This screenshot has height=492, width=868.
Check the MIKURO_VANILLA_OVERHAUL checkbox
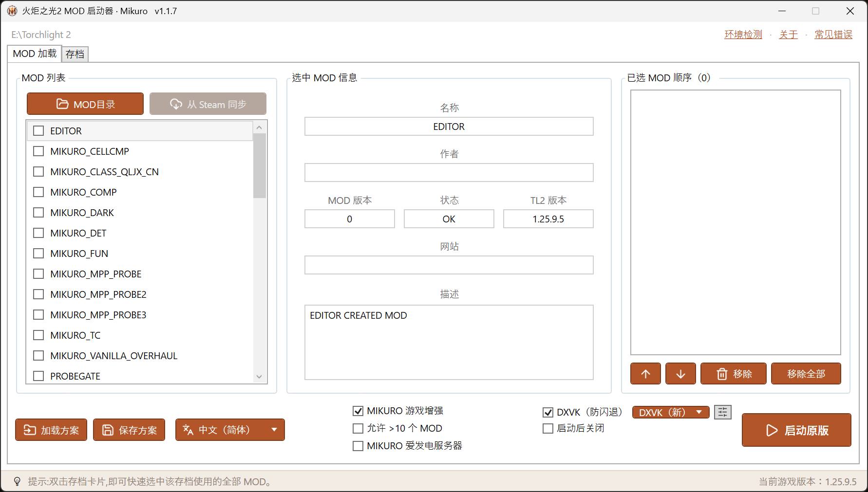pos(38,356)
